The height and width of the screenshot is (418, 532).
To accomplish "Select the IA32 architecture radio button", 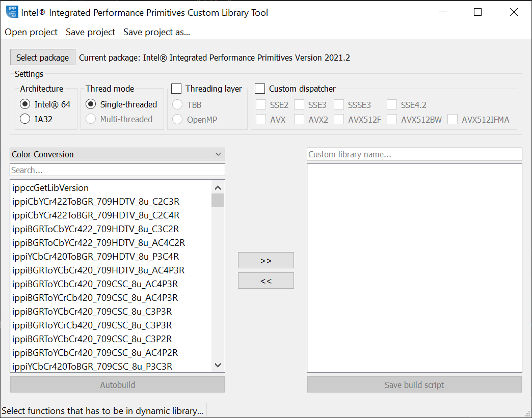I will click(25, 119).
